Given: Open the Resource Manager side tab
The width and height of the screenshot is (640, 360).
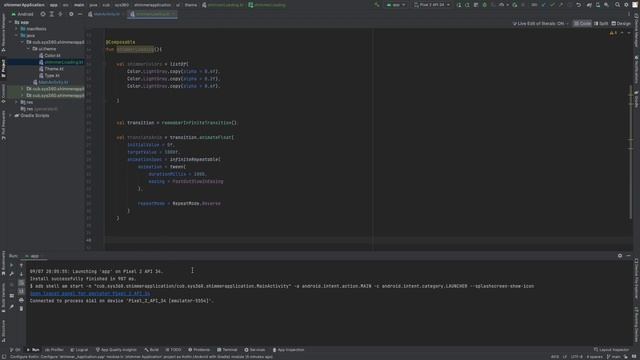Looking at the screenshot, I should (3, 34).
